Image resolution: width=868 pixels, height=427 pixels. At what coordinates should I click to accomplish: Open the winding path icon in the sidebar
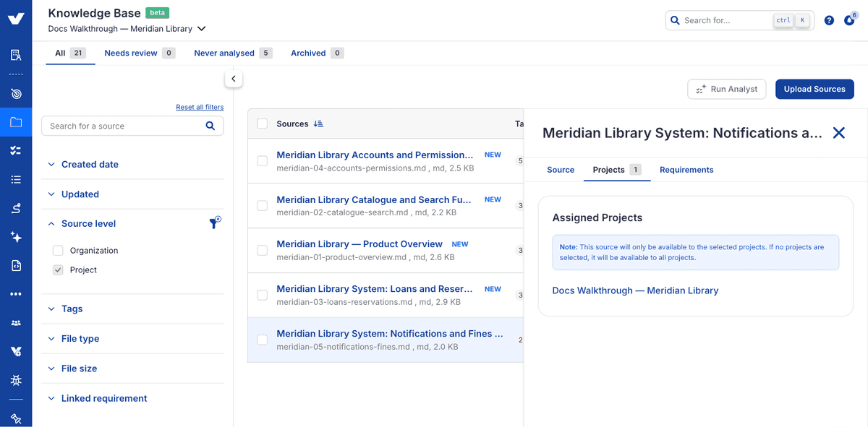(16, 208)
